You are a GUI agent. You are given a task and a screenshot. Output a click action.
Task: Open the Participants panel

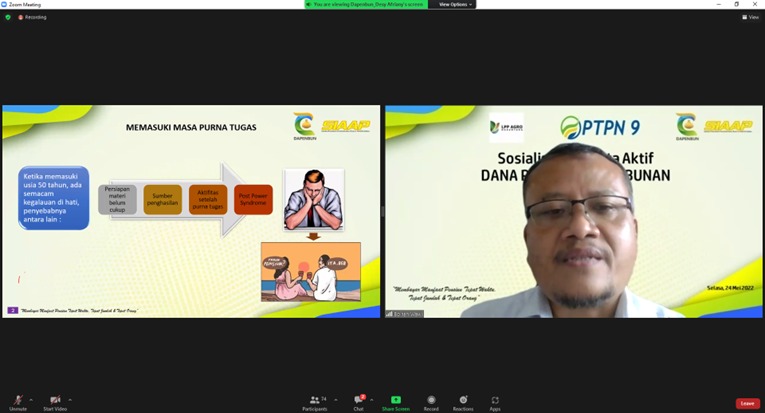(x=315, y=401)
